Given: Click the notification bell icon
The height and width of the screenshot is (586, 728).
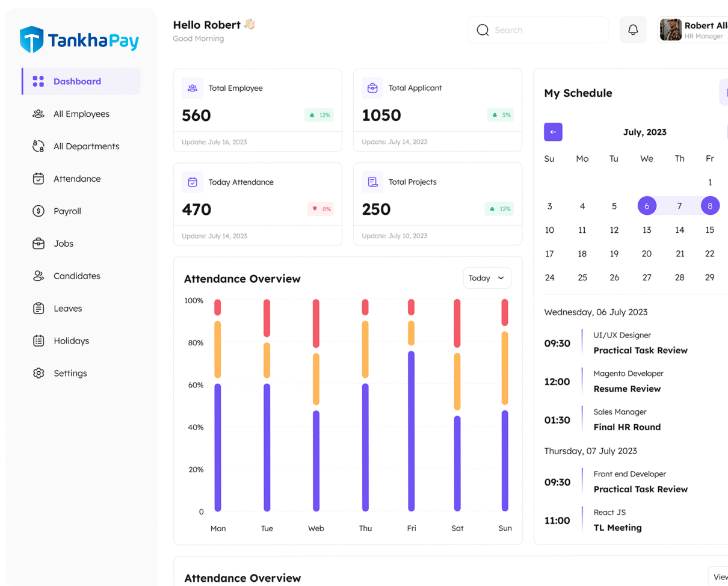Looking at the screenshot, I should tap(633, 30).
